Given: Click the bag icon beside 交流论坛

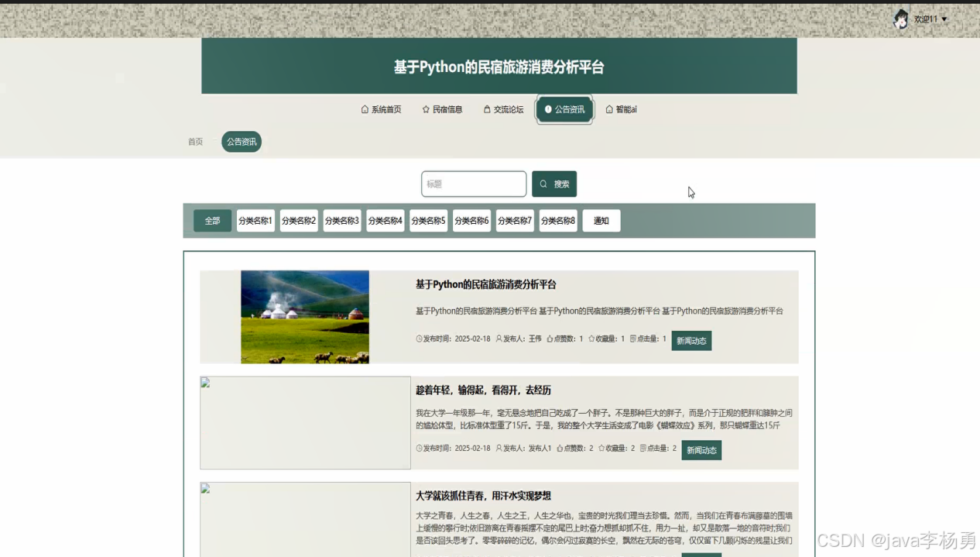Looking at the screenshot, I should click(x=487, y=109).
